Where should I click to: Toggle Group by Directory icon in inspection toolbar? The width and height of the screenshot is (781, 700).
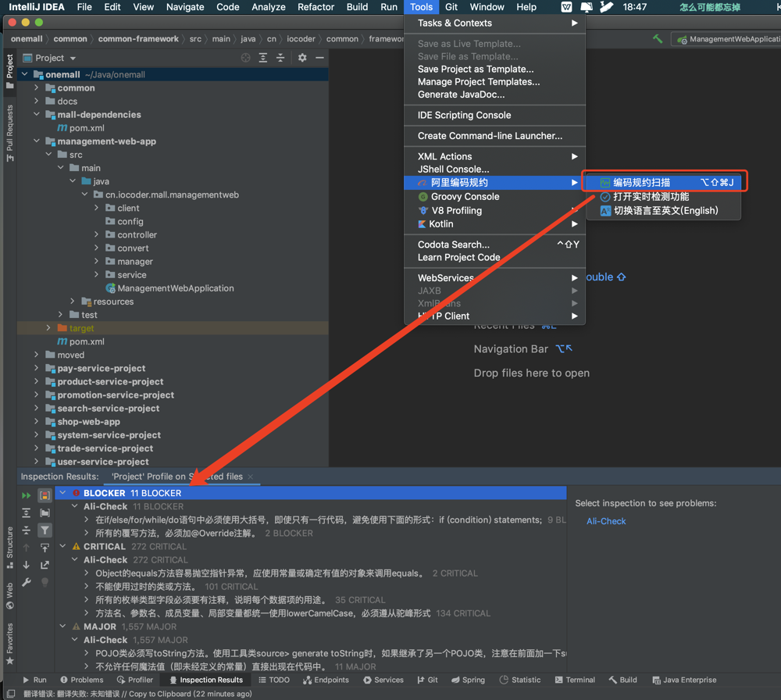[45, 512]
